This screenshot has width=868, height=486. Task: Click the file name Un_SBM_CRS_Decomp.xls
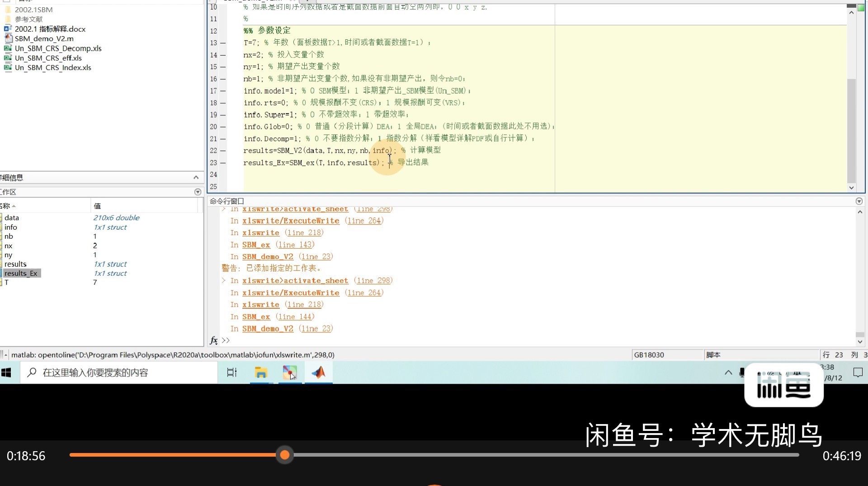pyautogui.click(x=58, y=48)
